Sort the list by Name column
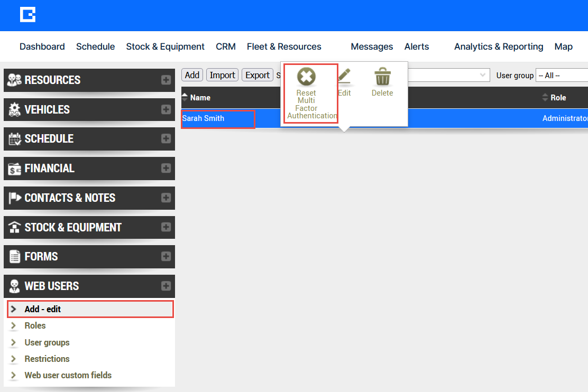588x392 pixels. click(200, 98)
